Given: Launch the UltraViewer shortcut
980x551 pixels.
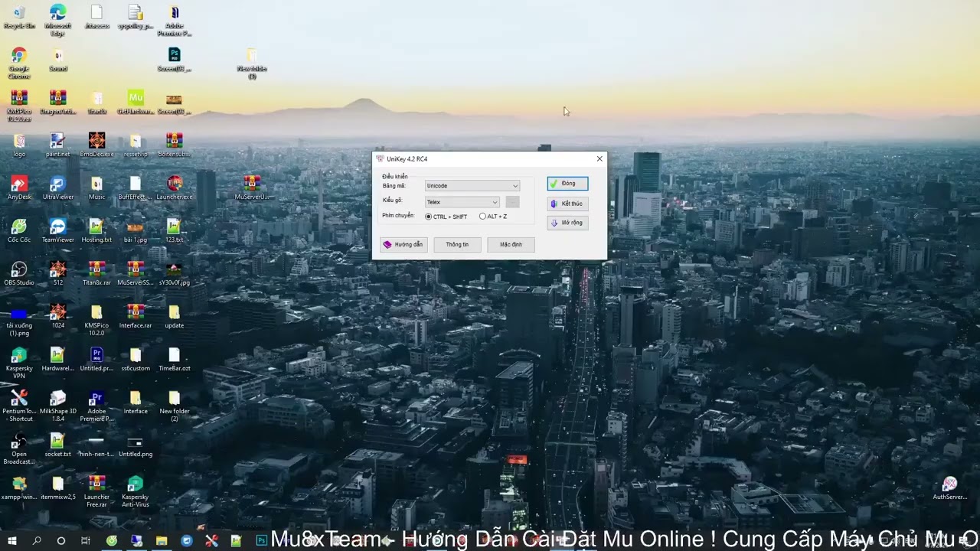Looking at the screenshot, I should [58, 188].
